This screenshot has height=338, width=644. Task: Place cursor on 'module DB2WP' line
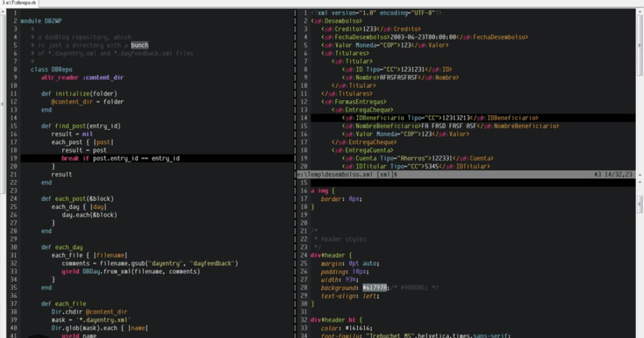point(41,21)
